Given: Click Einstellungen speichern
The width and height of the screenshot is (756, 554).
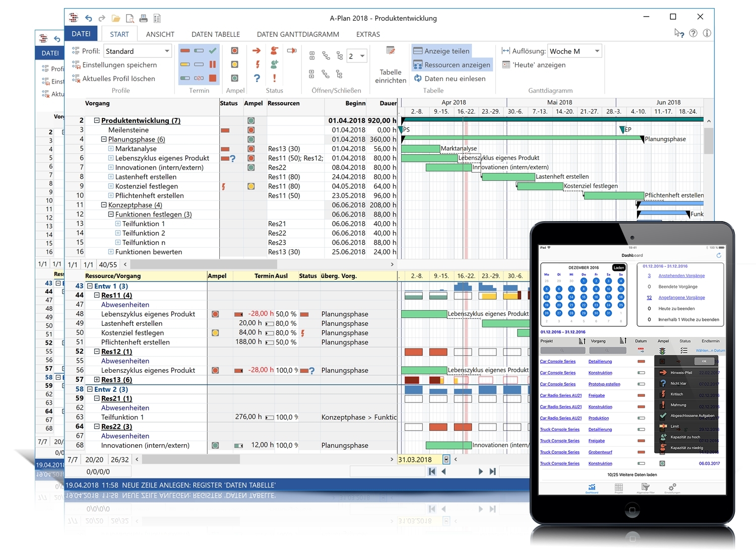Looking at the screenshot, I should [114, 64].
